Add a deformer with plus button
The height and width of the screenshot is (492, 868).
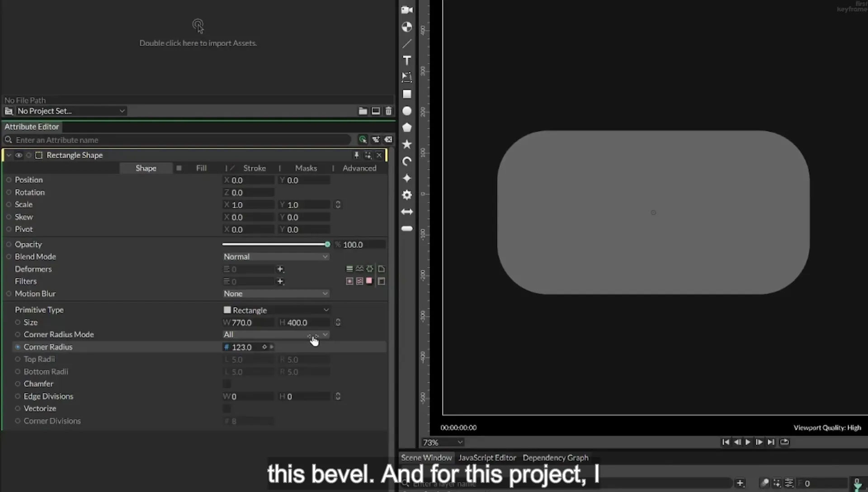point(280,269)
